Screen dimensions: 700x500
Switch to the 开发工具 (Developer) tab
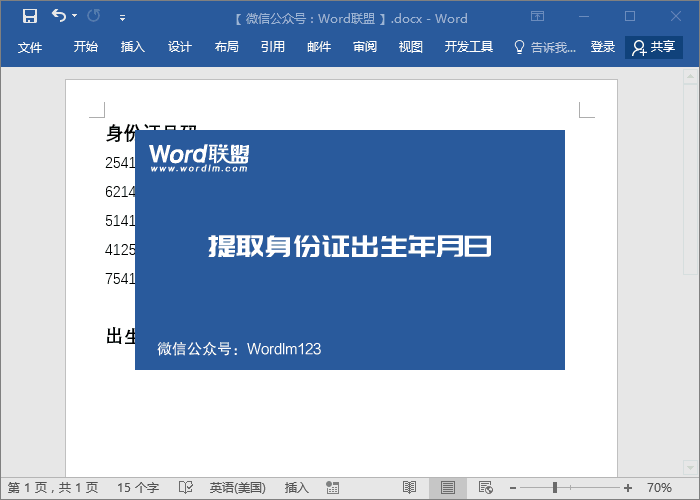[469, 46]
